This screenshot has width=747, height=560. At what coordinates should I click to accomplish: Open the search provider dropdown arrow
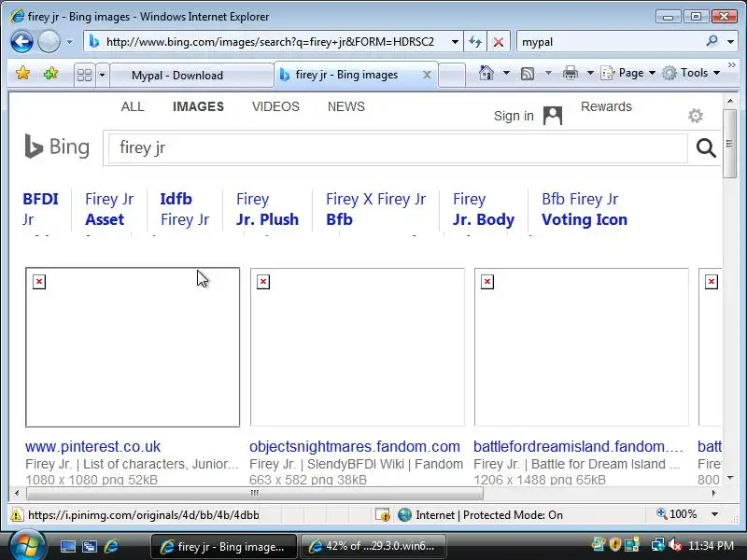coord(730,42)
